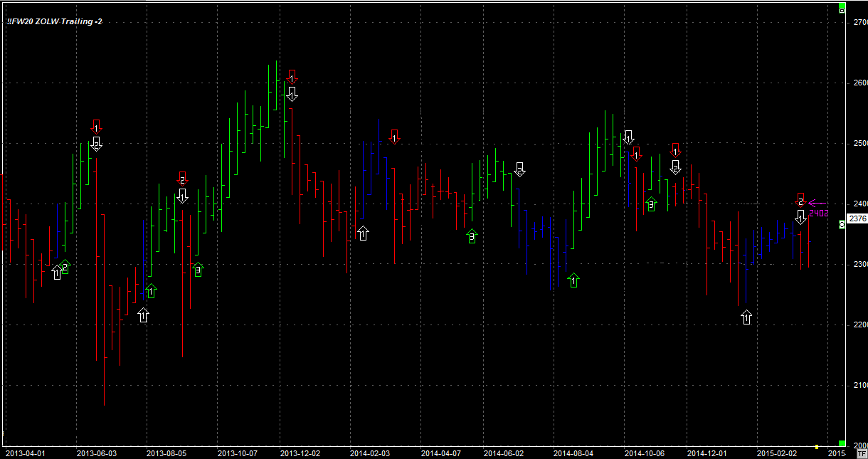
Task: Select green up arrow 1 near 2014-08-04
Action: [573, 280]
